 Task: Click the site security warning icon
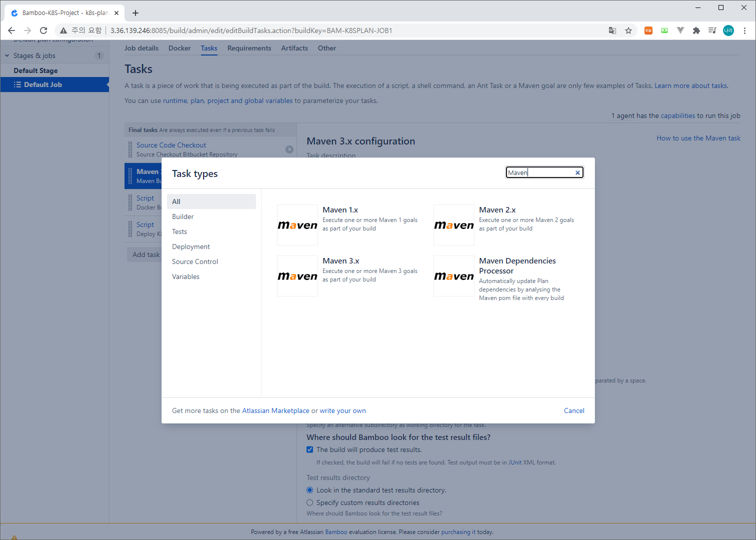[63, 30]
